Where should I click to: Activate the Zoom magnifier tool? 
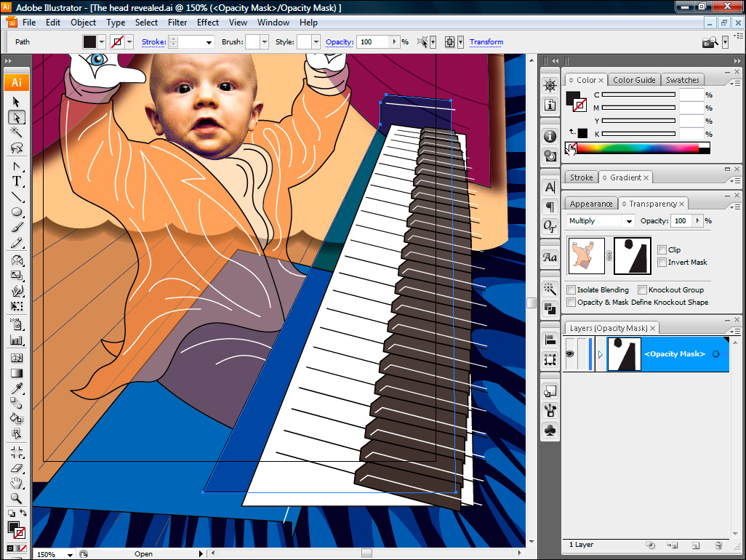pos(16,499)
